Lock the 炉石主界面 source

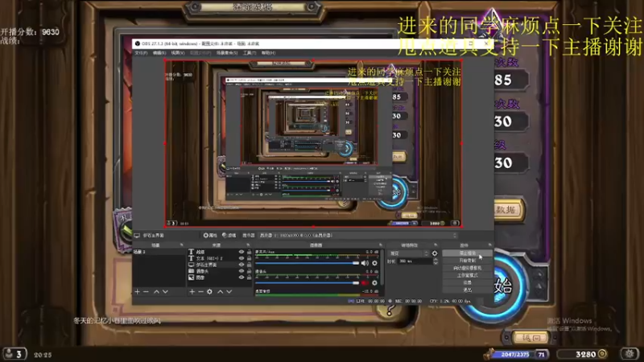(249, 265)
